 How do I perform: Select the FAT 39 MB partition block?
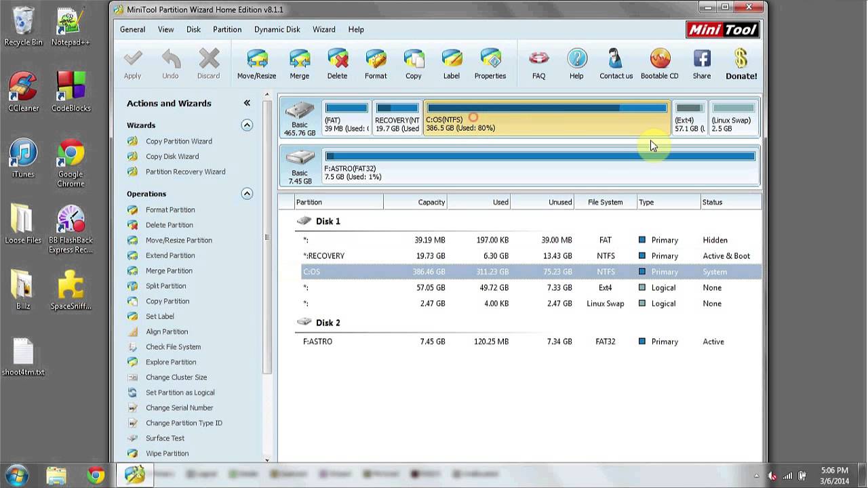(x=346, y=118)
